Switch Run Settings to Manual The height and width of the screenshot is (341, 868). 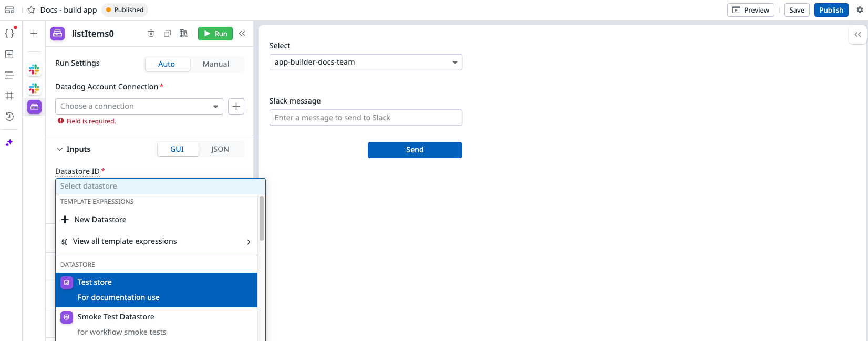pos(215,64)
